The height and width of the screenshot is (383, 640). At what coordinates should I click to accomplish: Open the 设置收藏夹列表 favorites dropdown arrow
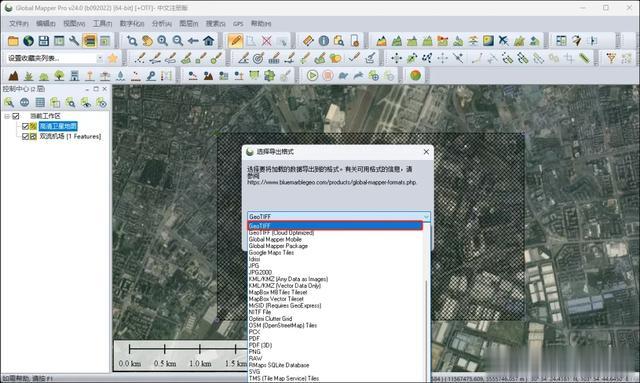[x=100, y=58]
